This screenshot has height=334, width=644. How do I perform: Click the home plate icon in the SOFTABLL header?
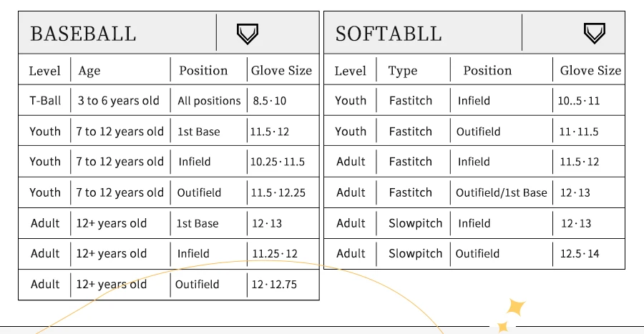pos(595,33)
